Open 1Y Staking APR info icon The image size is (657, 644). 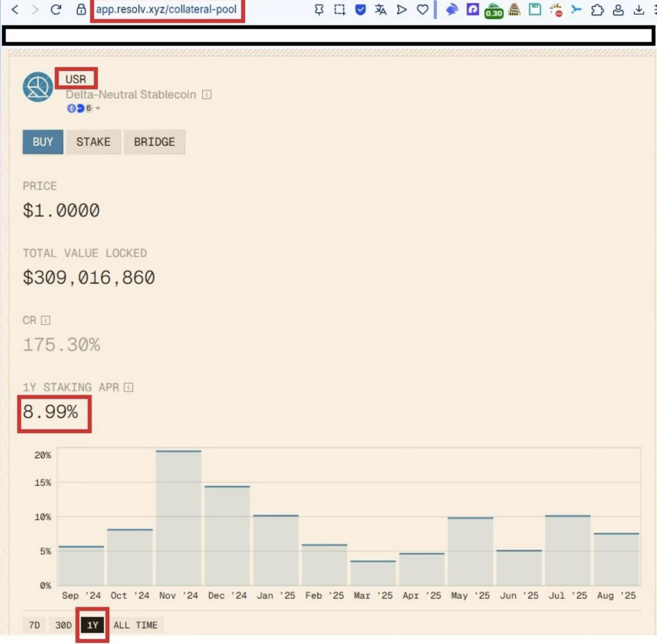[129, 387]
